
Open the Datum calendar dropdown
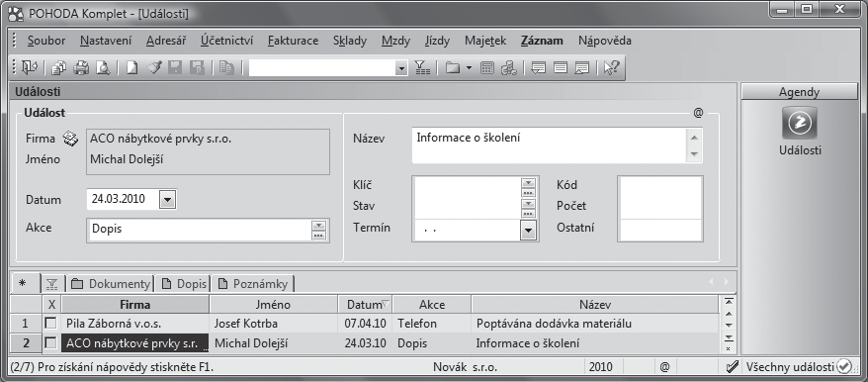(167, 199)
